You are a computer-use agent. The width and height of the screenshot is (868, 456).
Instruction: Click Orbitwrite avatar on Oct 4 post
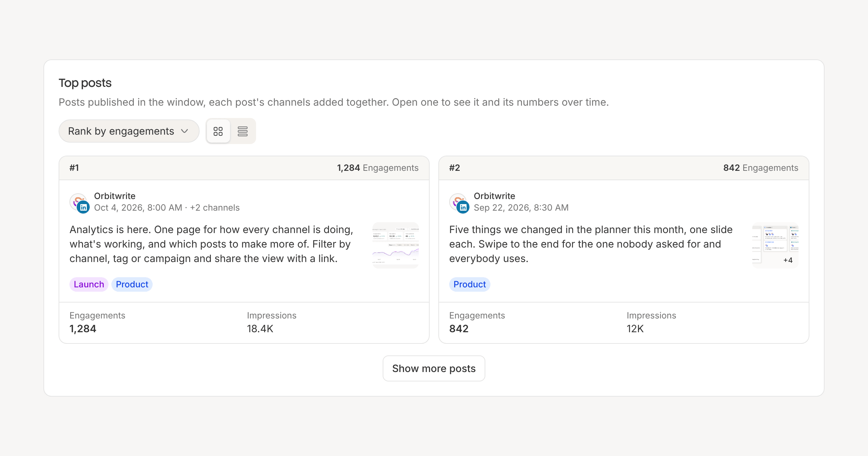(x=79, y=203)
